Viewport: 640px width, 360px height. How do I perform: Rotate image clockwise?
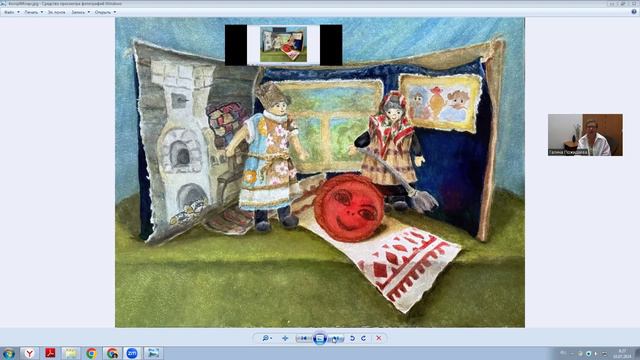pyautogui.click(x=363, y=338)
